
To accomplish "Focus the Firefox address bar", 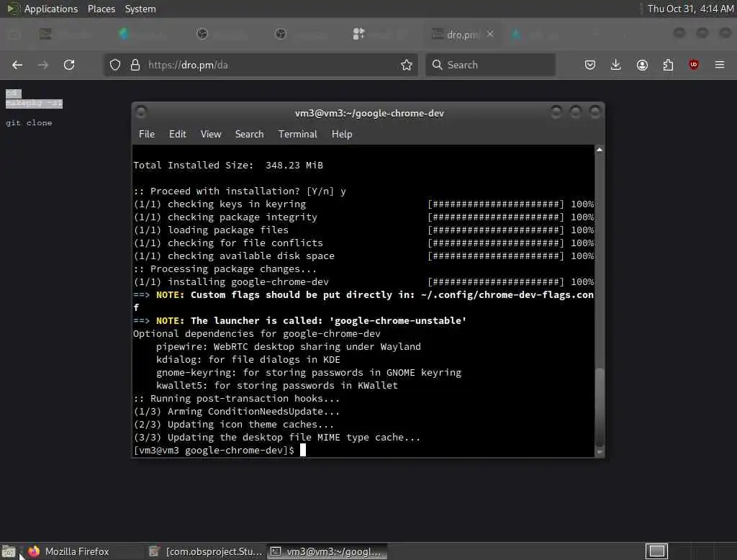I will [x=261, y=65].
